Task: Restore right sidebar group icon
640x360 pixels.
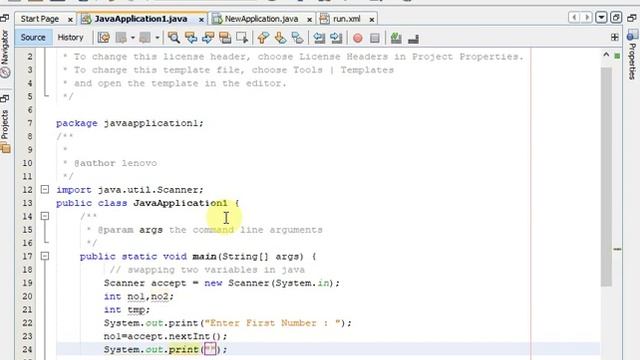Action: [x=632, y=18]
